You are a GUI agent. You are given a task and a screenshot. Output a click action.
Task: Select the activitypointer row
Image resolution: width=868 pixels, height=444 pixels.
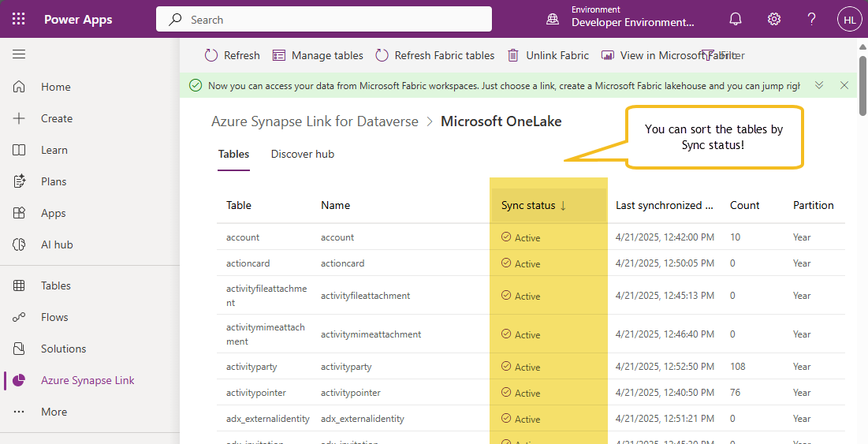[531, 393]
